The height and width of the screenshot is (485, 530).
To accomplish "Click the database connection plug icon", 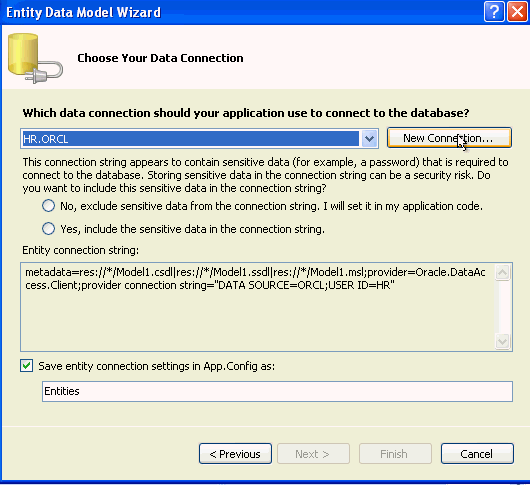I will tap(35, 58).
